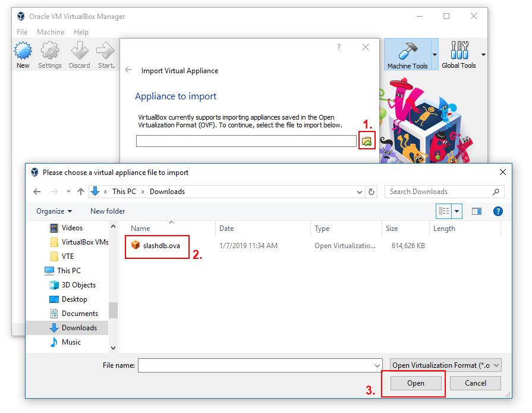This screenshot has width=532, height=413.
Task: Click the Up arrow navigation button
Action: (81, 192)
